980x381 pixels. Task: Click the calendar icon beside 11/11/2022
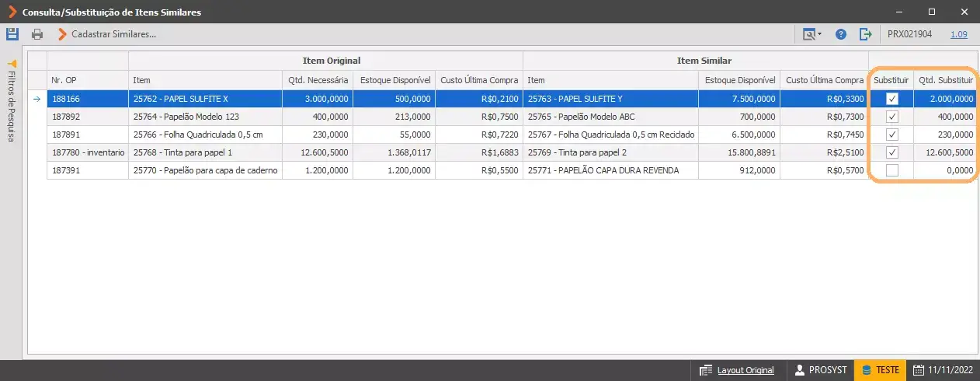coord(919,370)
